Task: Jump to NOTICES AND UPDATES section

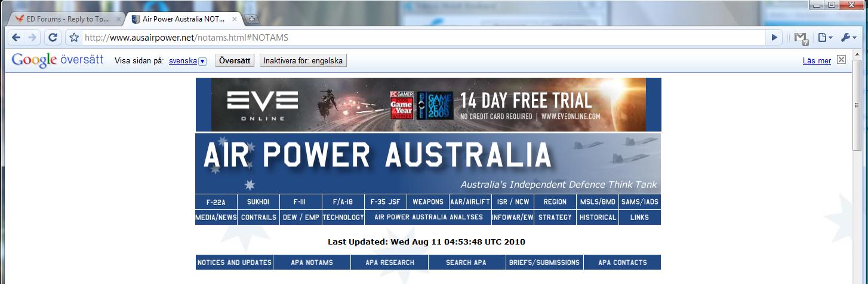Action: click(234, 262)
